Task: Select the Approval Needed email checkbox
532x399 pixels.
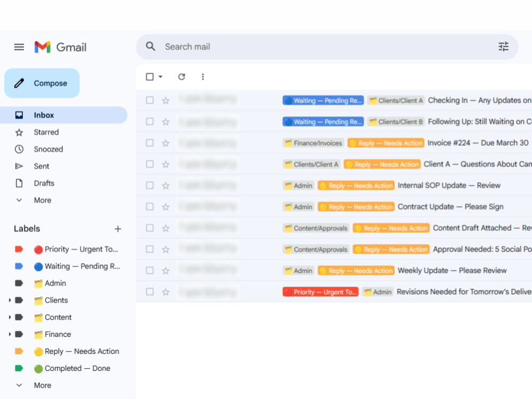Action: click(x=149, y=249)
